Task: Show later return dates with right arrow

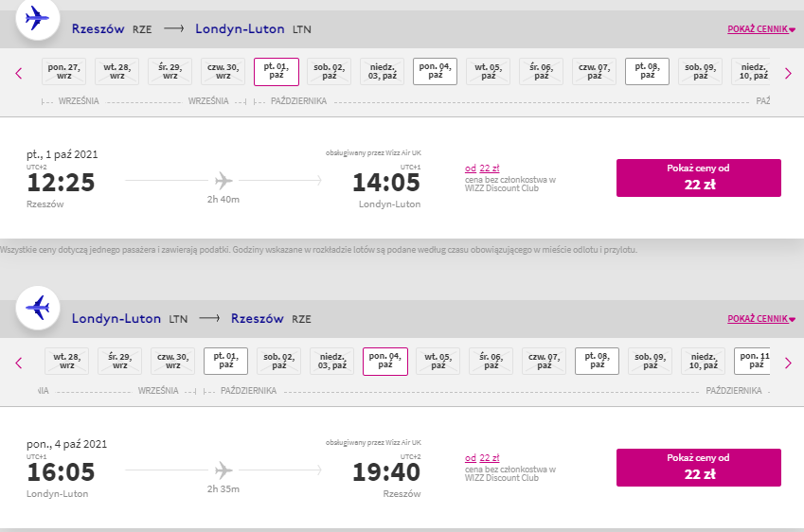Action: 788,363
